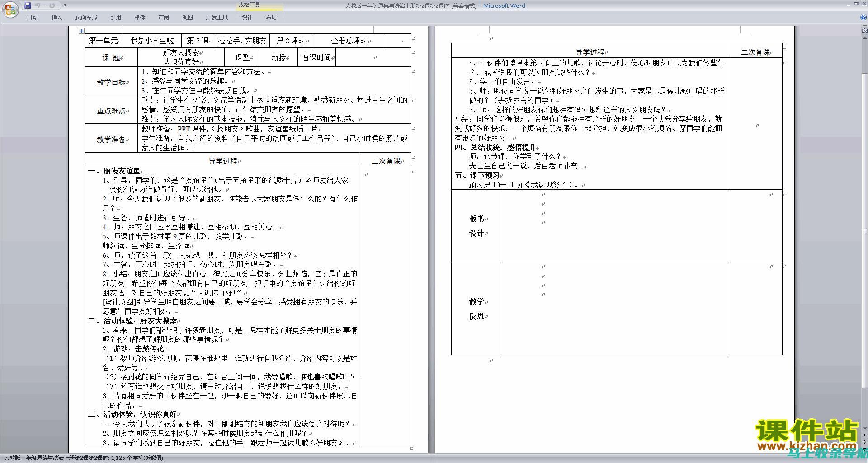
Task: Click line 2、游戏：击鼓传花
Action: click(133, 349)
